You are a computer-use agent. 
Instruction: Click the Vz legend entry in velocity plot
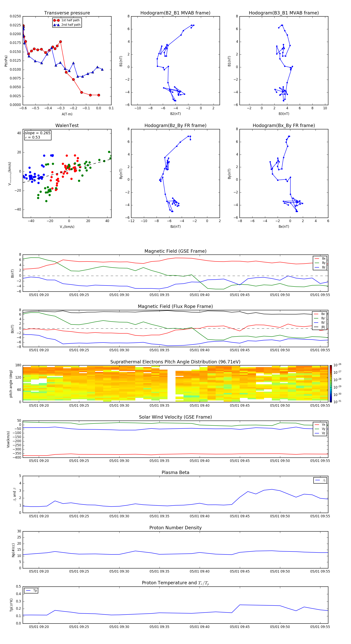coord(320,433)
